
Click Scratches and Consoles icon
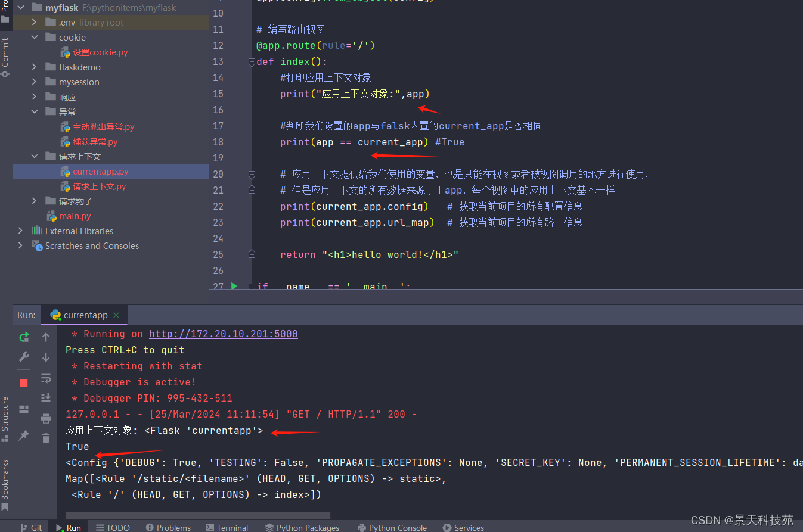37,246
